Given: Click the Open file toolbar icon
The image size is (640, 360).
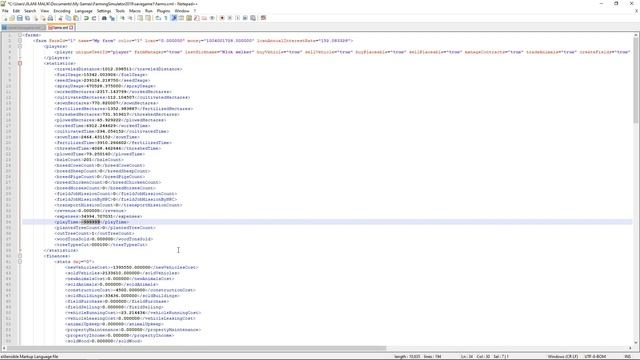Looking at the screenshot, I should [x=12, y=18].
